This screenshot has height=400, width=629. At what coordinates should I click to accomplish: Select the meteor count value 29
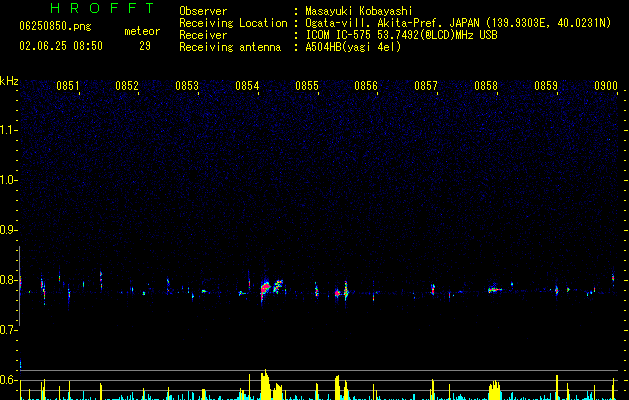[x=145, y=46]
